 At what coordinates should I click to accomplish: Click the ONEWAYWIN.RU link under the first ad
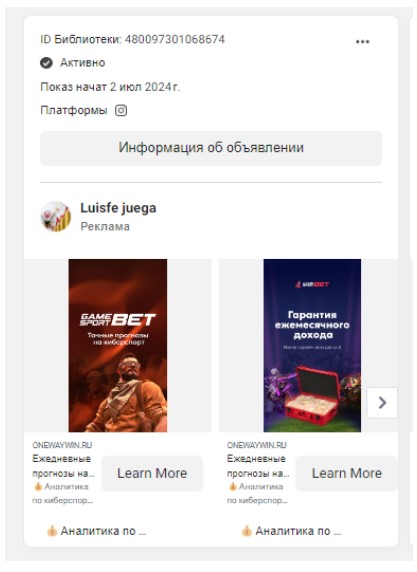[x=62, y=445]
